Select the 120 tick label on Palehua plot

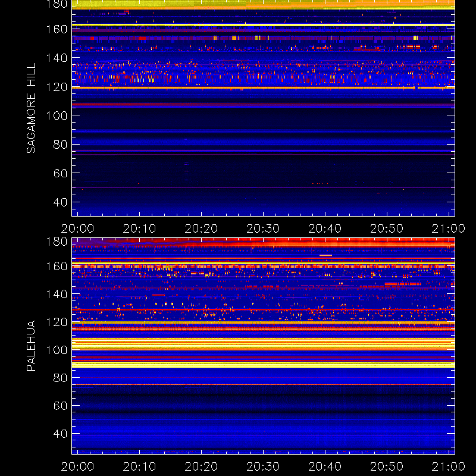coord(57,322)
